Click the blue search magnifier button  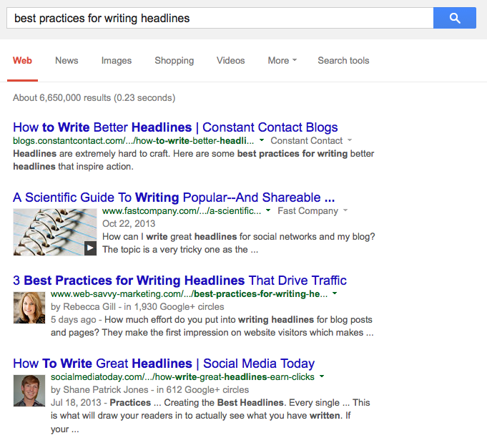tap(454, 18)
